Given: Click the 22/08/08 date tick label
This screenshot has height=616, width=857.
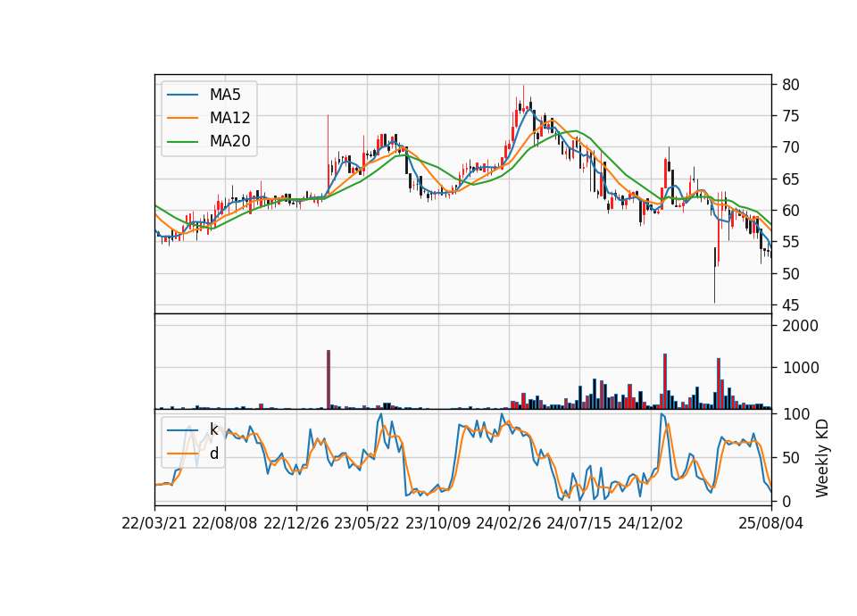Looking at the screenshot, I should click(x=225, y=523).
